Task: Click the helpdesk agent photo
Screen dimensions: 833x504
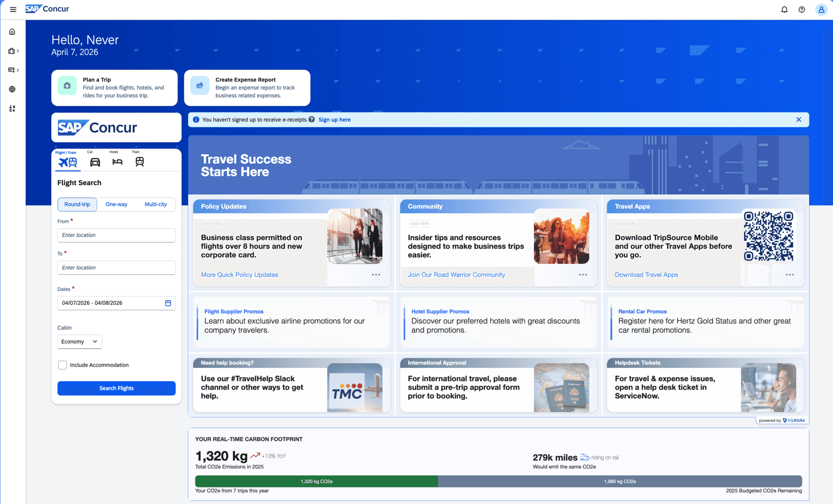Action: pyautogui.click(x=768, y=387)
